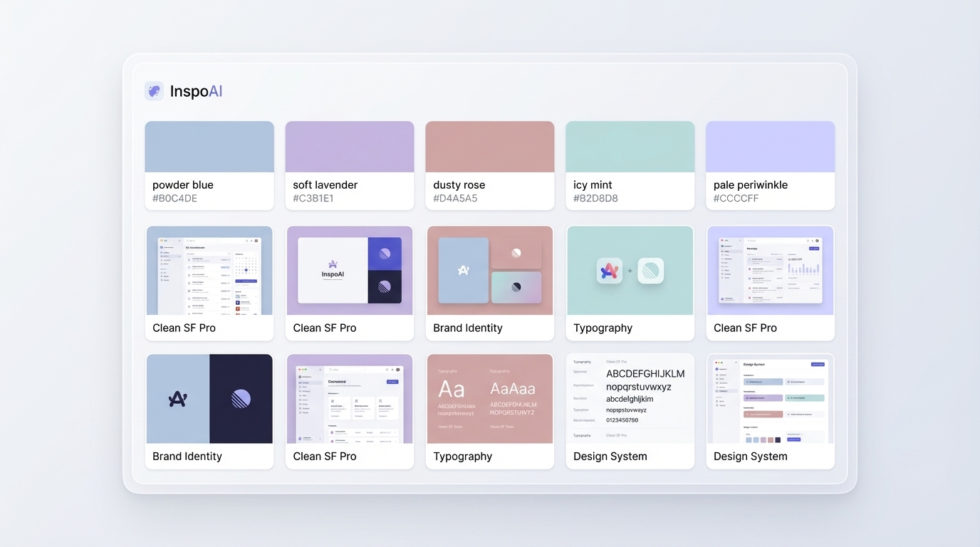980x547 pixels.
Task: Open the dusty rose Brand Identity card
Action: [489, 271]
